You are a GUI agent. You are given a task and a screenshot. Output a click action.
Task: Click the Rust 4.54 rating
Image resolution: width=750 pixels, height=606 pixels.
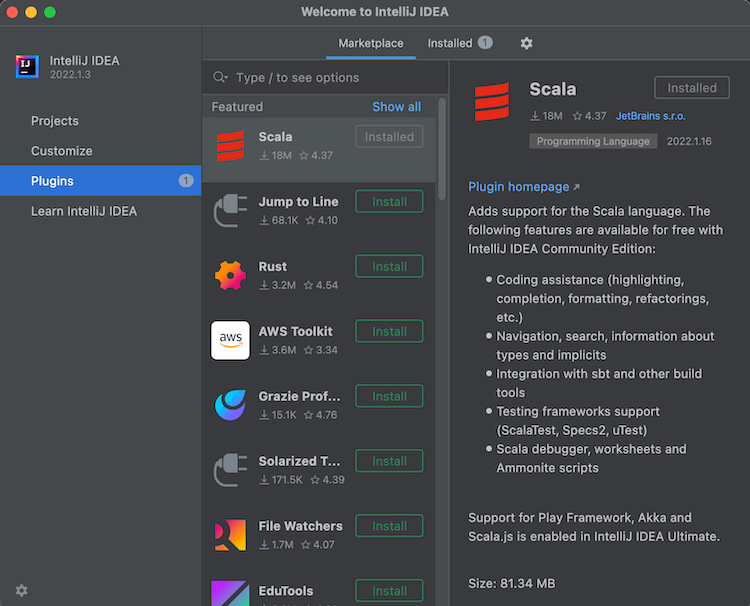pyautogui.click(x=321, y=286)
